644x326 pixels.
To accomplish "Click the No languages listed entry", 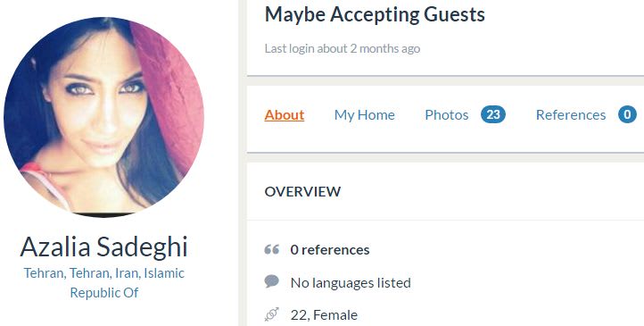I will 351,282.
